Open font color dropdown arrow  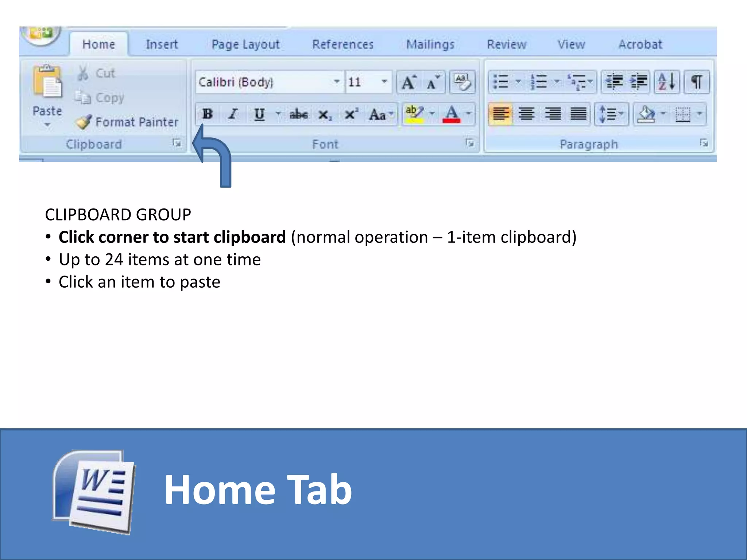469,113
